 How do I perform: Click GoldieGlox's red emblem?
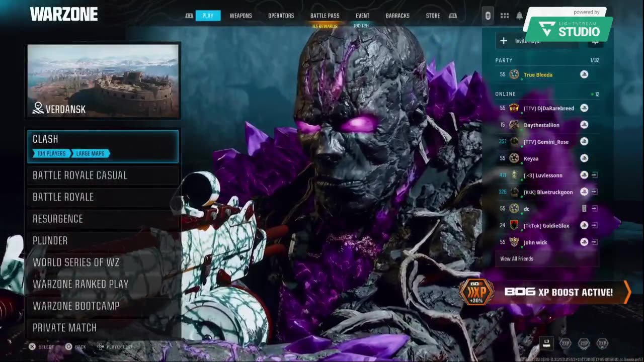pyautogui.click(x=514, y=225)
